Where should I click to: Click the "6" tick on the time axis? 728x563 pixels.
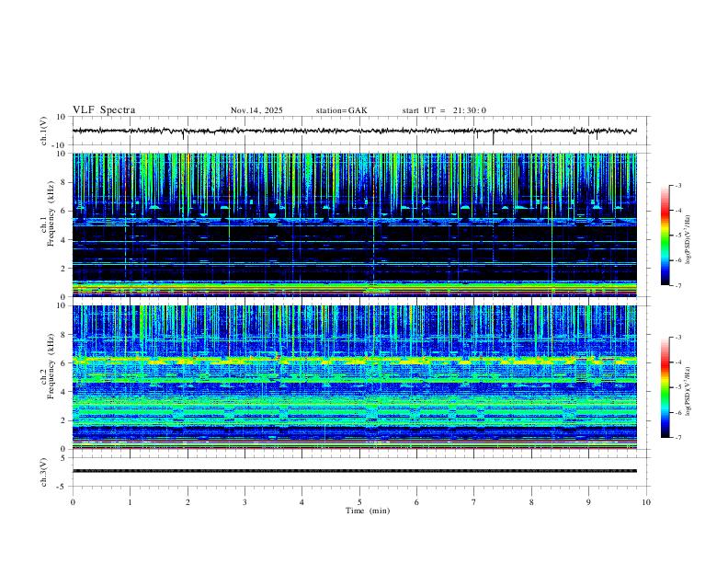417,502
